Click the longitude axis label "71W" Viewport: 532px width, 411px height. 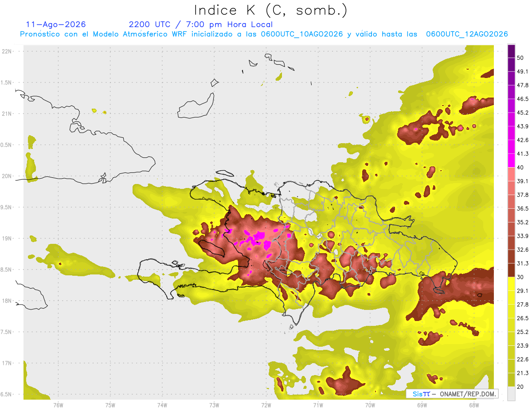[x=318, y=405]
